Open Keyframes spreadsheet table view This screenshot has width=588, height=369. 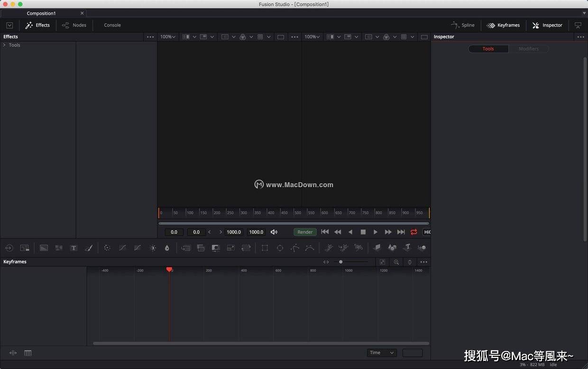tap(28, 353)
